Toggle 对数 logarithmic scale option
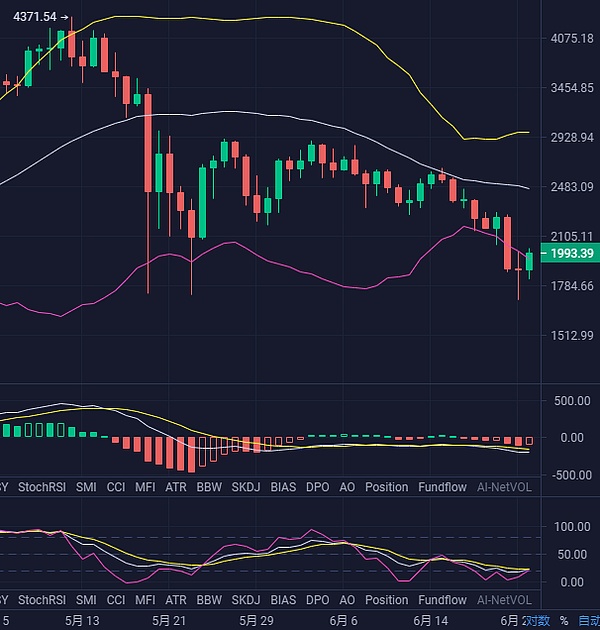The image size is (600, 630). 538,621
